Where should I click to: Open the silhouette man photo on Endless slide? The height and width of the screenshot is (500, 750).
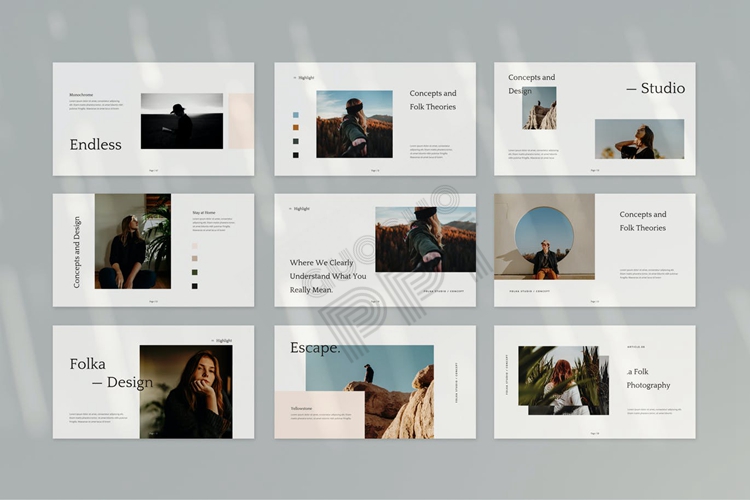tap(182, 121)
